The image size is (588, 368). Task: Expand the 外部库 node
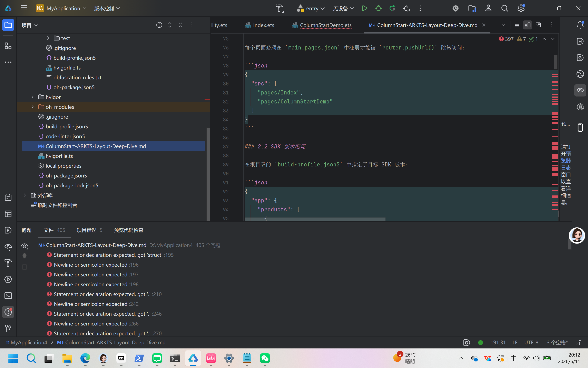click(x=25, y=195)
